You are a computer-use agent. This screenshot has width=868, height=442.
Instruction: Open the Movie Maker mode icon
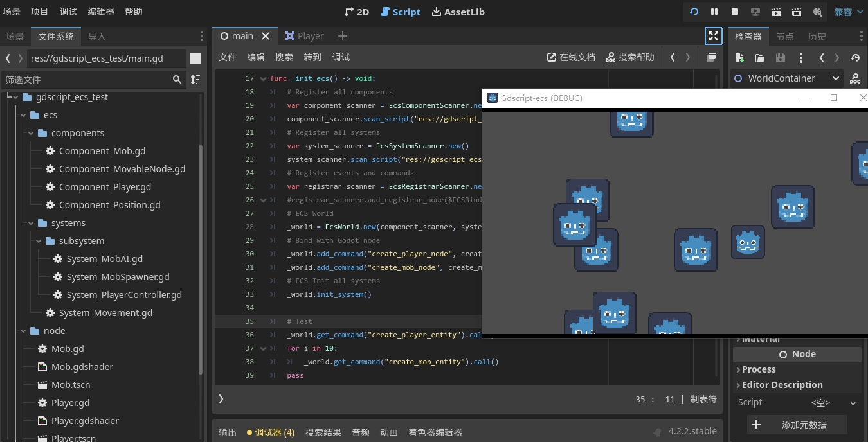pyautogui.click(x=817, y=12)
